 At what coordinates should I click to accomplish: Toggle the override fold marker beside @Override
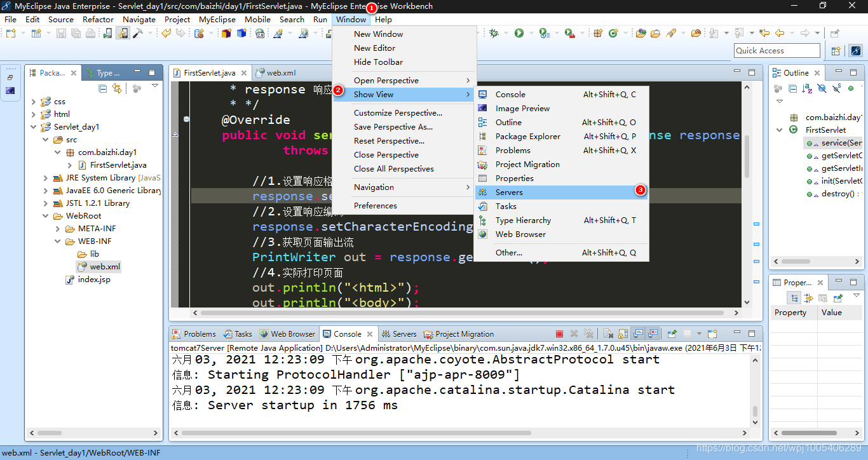point(186,119)
